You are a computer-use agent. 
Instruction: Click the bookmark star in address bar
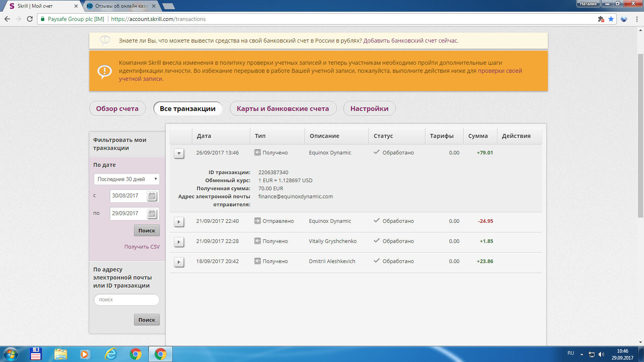pos(611,19)
